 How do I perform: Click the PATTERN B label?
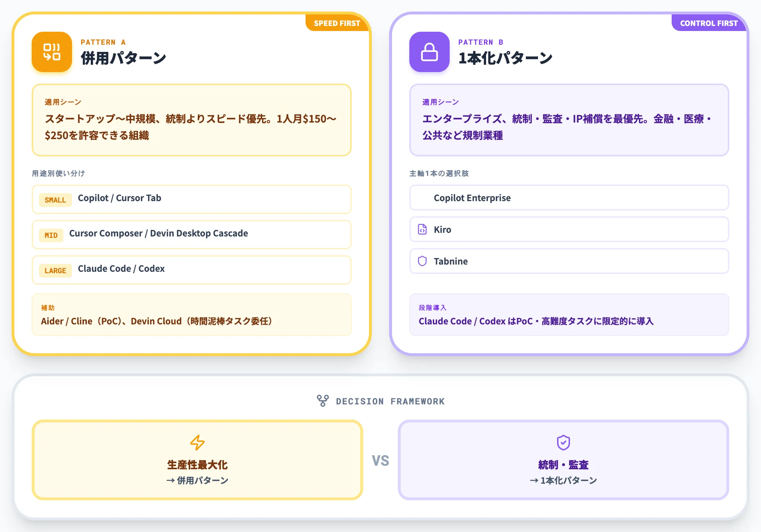(x=481, y=42)
